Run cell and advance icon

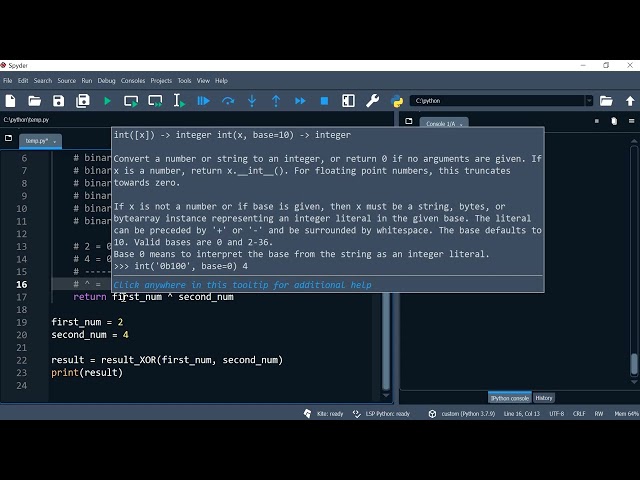point(156,101)
